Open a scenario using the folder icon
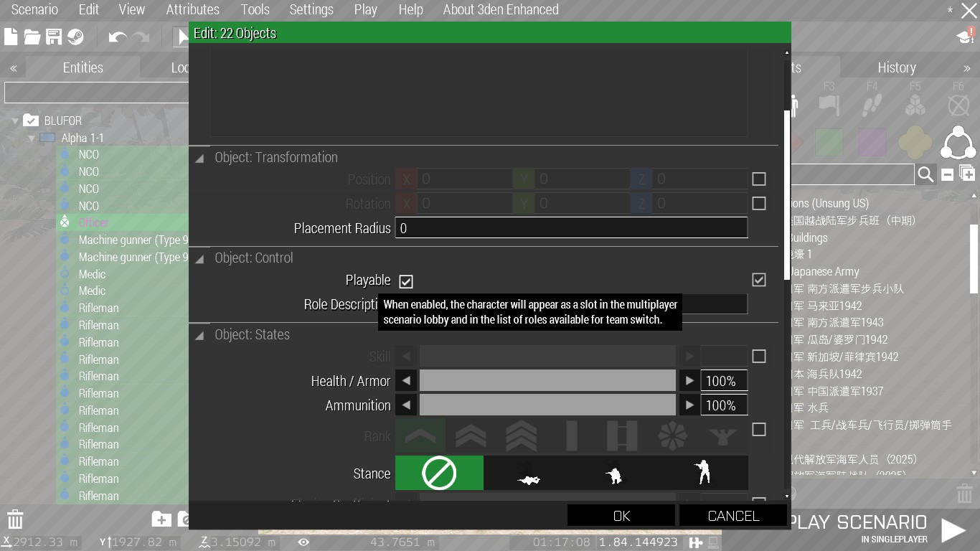980x551 pixels. [32, 37]
